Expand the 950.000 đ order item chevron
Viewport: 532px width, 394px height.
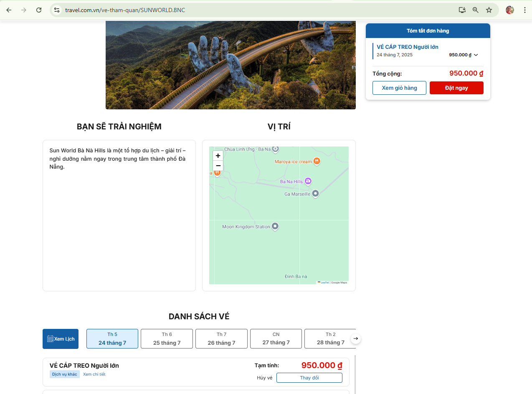(476, 55)
